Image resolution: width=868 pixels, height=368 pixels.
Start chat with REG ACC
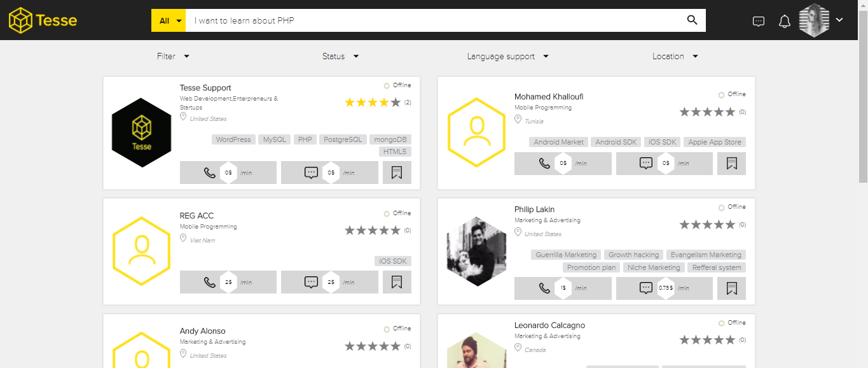pos(329,282)
